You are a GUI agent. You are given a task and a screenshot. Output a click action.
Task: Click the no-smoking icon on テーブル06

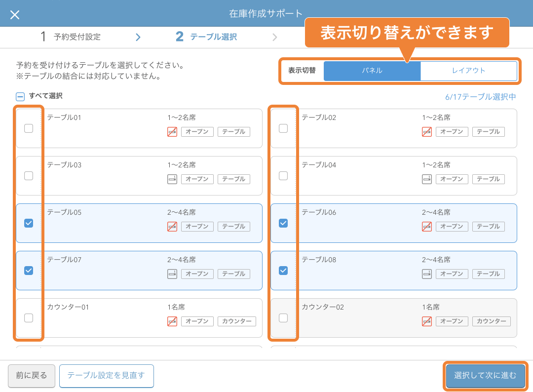coord(426,227)
